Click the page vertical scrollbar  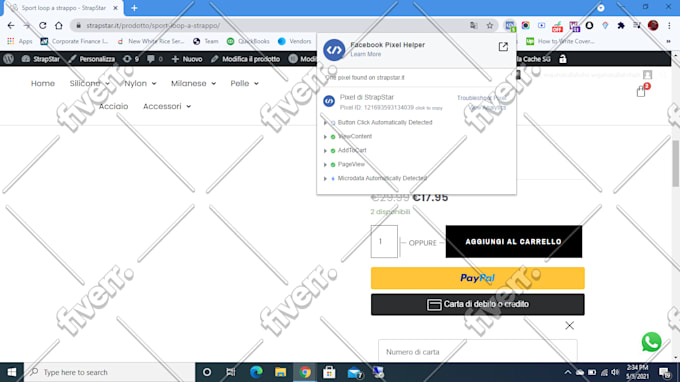tap(676, 163)
